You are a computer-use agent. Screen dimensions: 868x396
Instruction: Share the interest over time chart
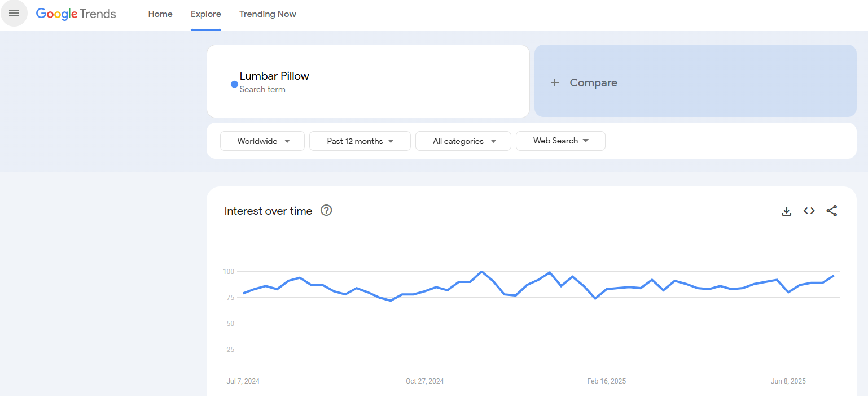point(831,211)
